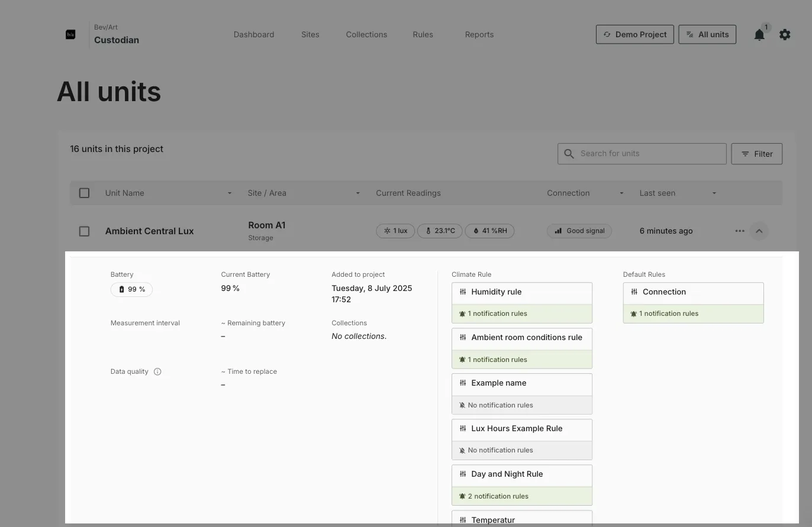Click the Bev/Art logo icon

(70, 35)
